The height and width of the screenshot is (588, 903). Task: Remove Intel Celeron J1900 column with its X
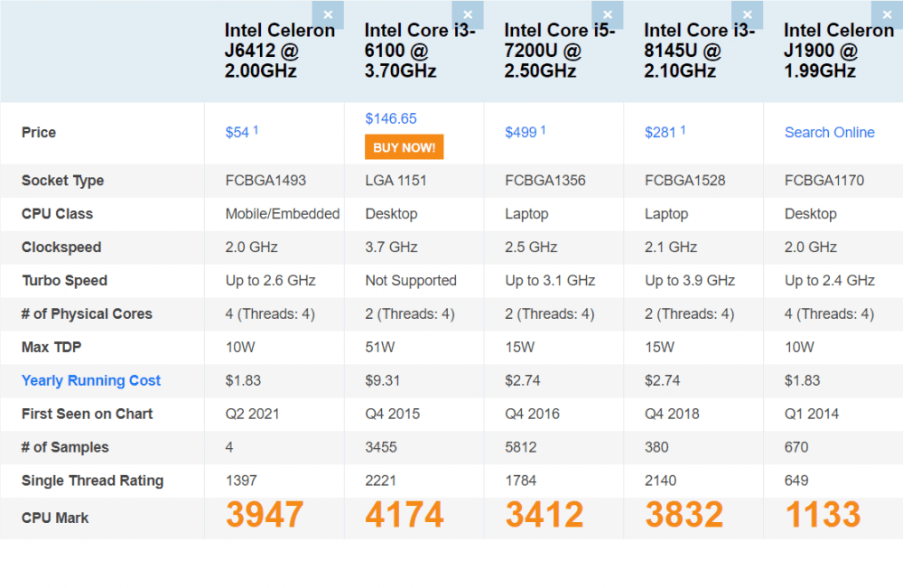887,15
